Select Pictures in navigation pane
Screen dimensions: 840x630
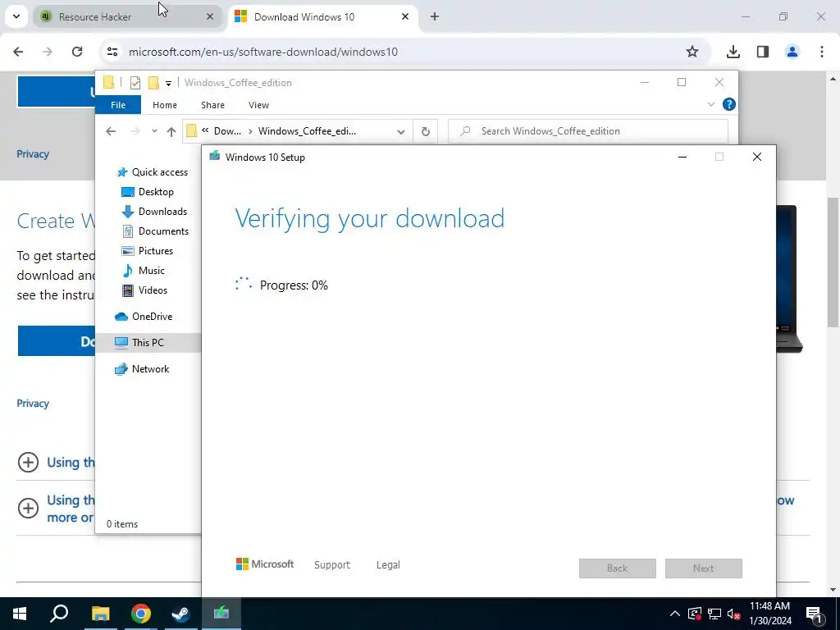[148, 251]
